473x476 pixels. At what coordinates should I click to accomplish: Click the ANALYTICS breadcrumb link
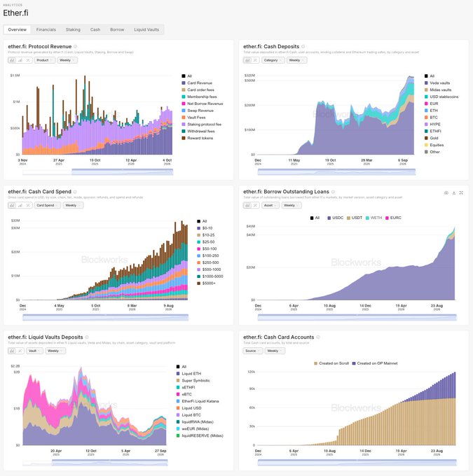[x=13, y=5]
